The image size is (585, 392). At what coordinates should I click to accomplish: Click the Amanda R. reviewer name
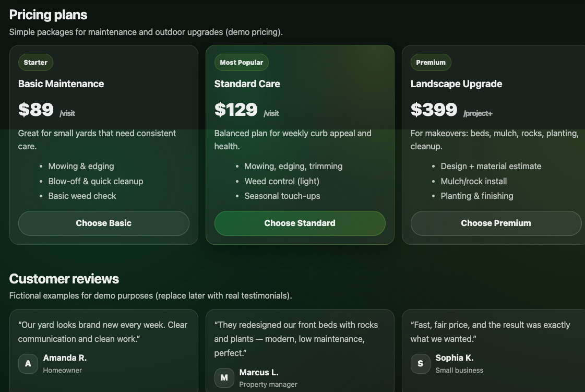65,358
